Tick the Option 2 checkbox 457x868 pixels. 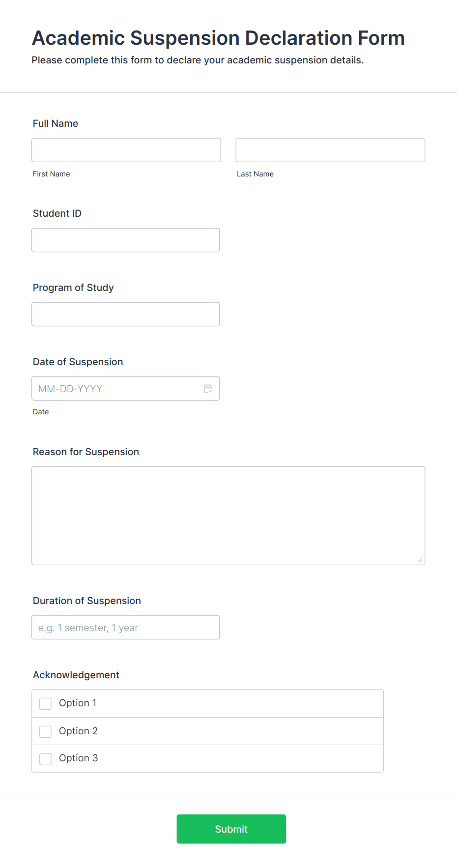click(x=46, y=731)
